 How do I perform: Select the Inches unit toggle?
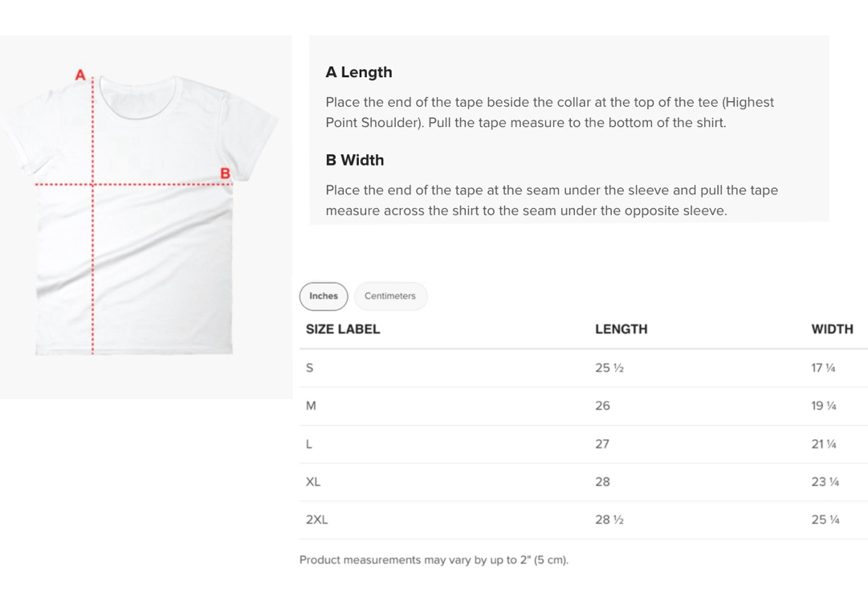tap(324, 296)
